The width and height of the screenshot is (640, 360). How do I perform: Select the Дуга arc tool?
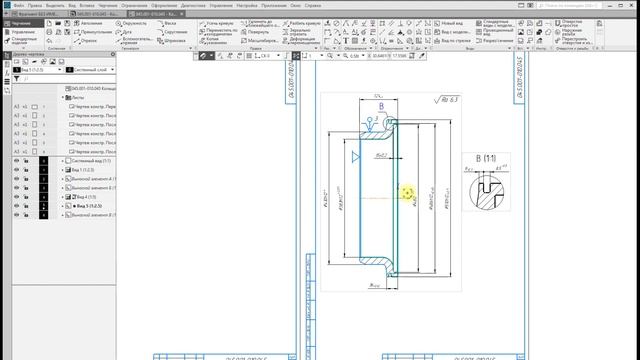click(x=124, y=32)
